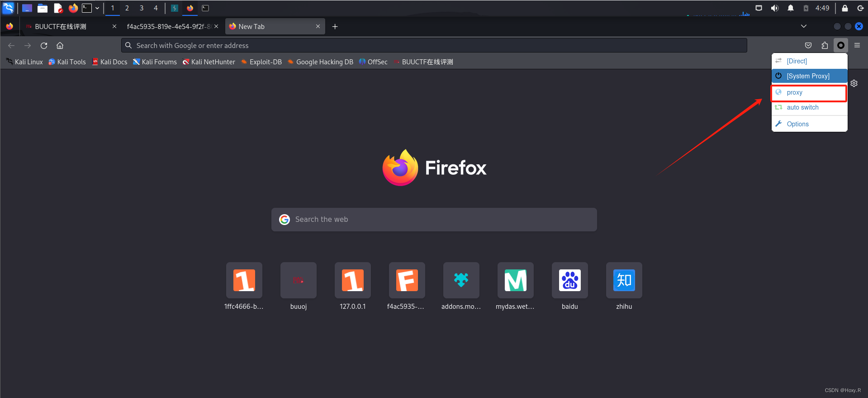Close the f4ac5935 tab
This screenshot has height=398, width=868.
click(216, 27)
